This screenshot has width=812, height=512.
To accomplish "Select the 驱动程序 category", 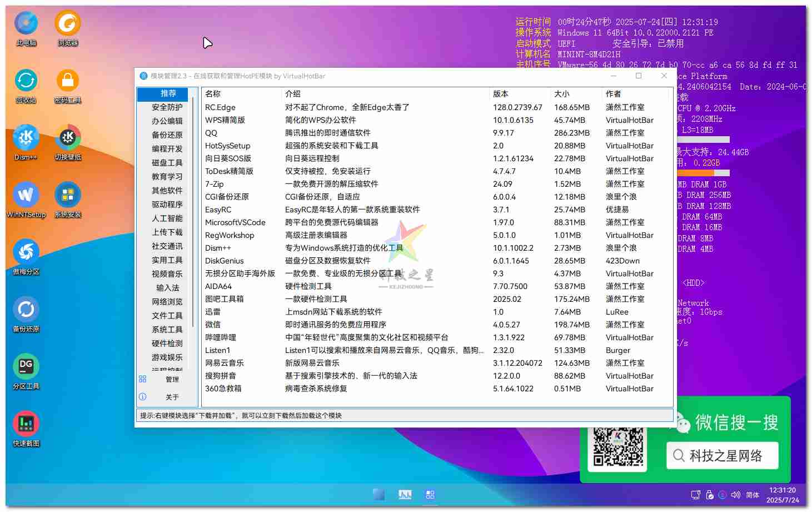I will click(x=167, y=205).
